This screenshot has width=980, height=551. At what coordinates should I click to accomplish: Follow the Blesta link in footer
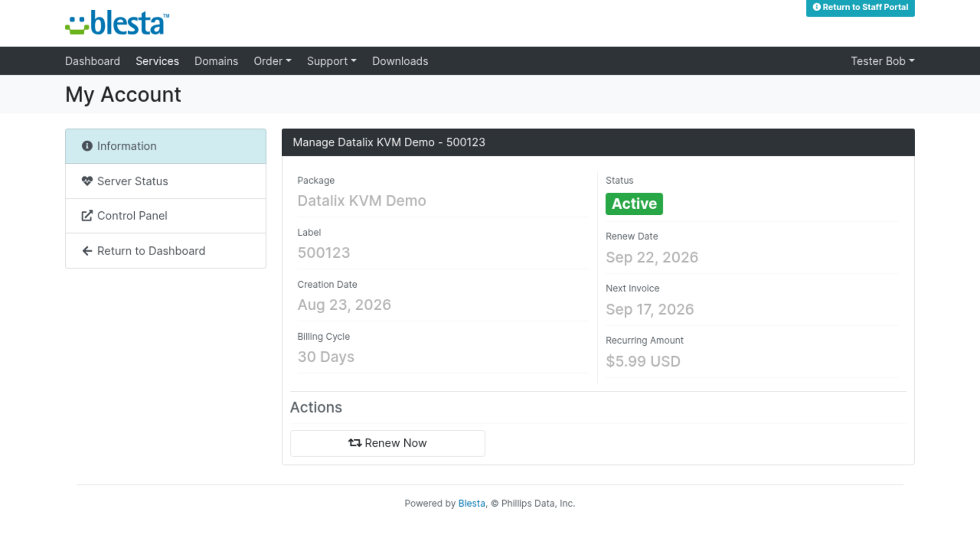[x=472, y=504]
